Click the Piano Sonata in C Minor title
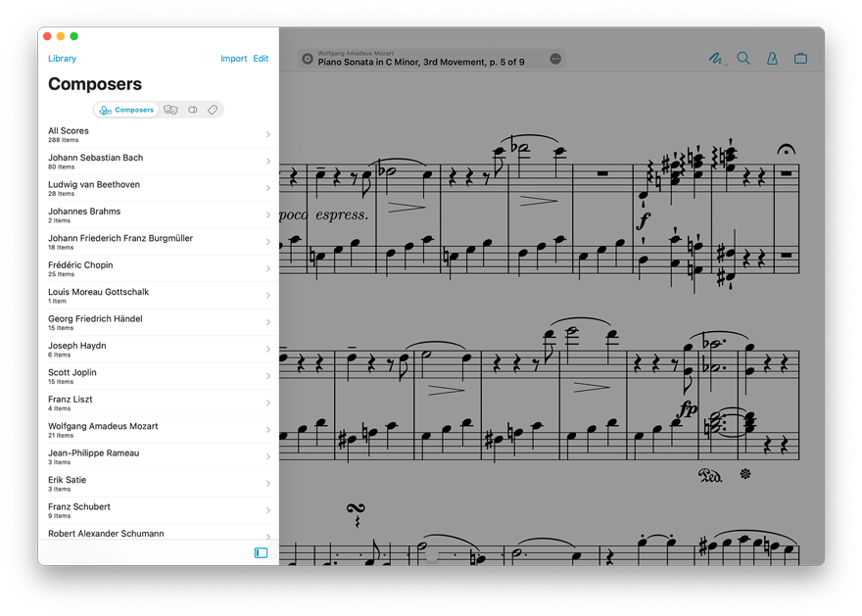 [x=421, y=62]
